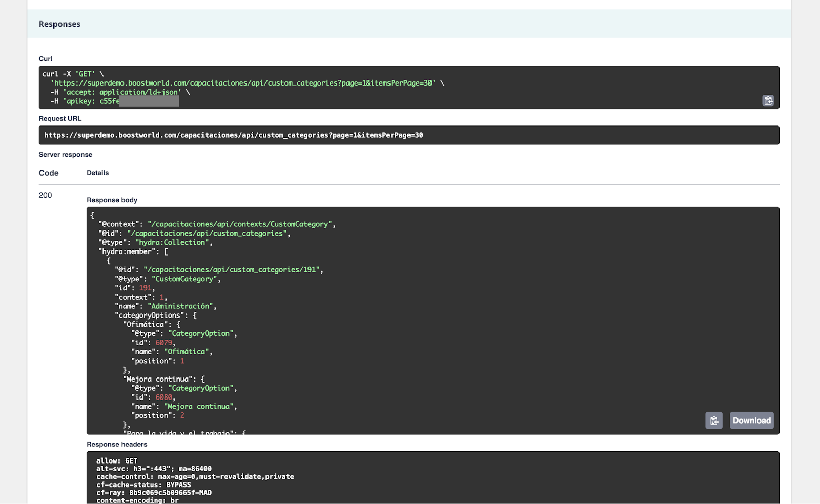Image resolution: width=820 pixels, height=504 pixels.
Task: Copy the curl command to clipboard
Action: (768, 101)
